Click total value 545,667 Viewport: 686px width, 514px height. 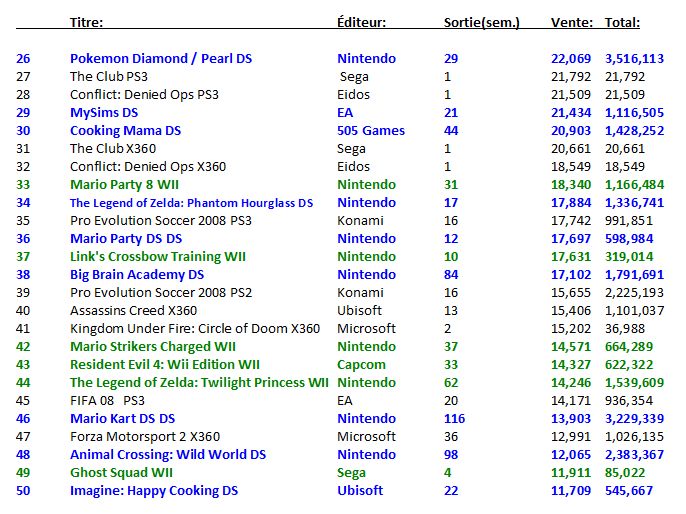pos(629,491)
